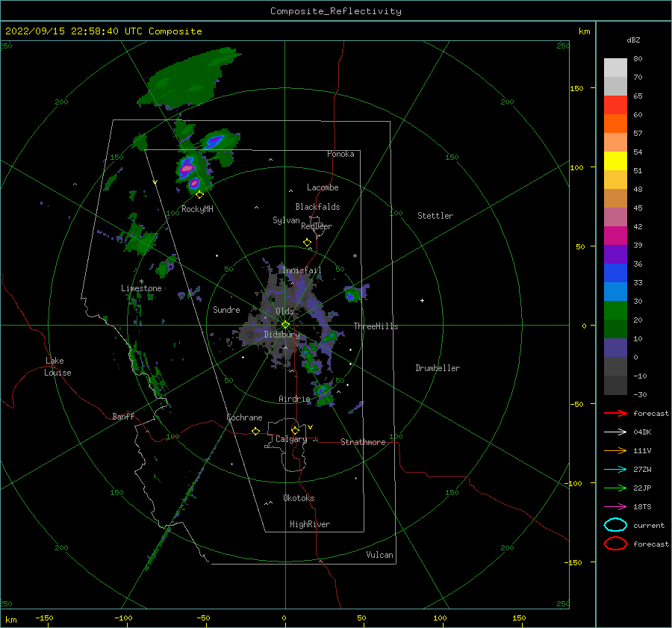Click the dBZ legend heading
The image size is (672, 628).
tap(633, 40)
